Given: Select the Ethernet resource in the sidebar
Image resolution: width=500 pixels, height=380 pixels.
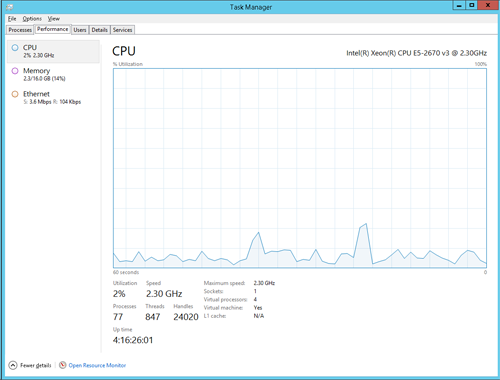Looking at the screenshot, I should coord(53,98).
